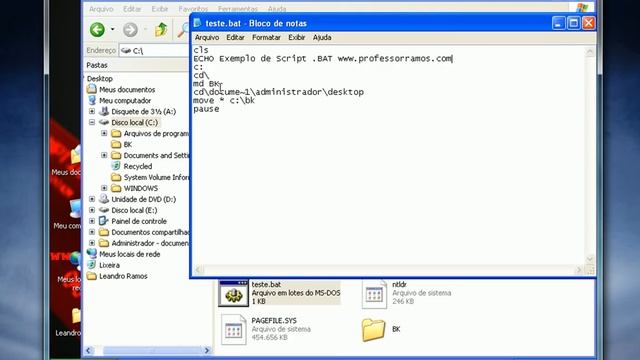
Task: Click the Back arrow in Explorer toolbar
Action: tap(97, 30)
